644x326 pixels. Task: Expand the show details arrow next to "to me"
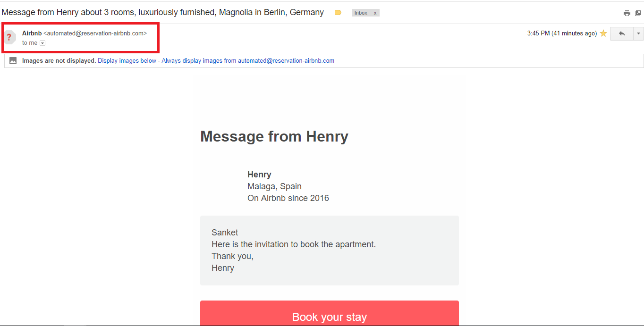click(x=42, y=43)
